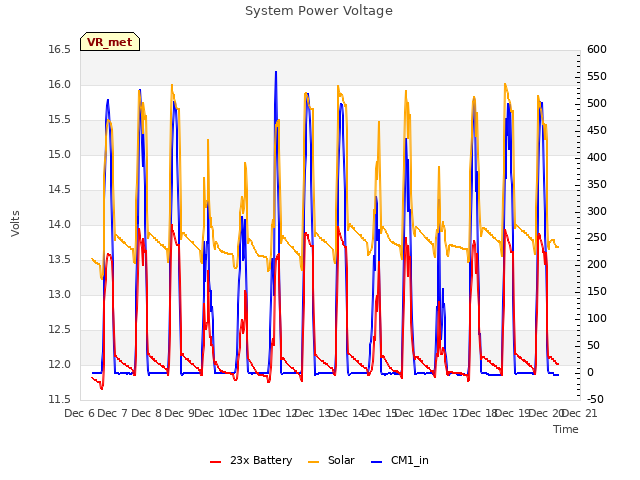Click the -50 right axis tick label

(596, 399)
